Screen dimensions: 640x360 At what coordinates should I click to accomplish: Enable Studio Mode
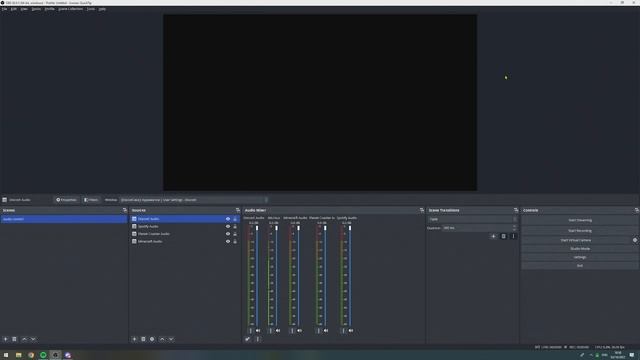580,249
